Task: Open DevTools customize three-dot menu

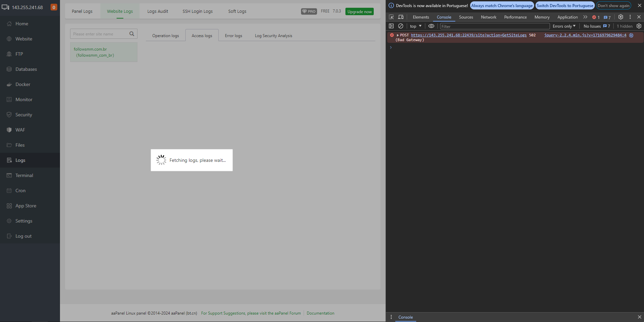Action: pos(630,17)
